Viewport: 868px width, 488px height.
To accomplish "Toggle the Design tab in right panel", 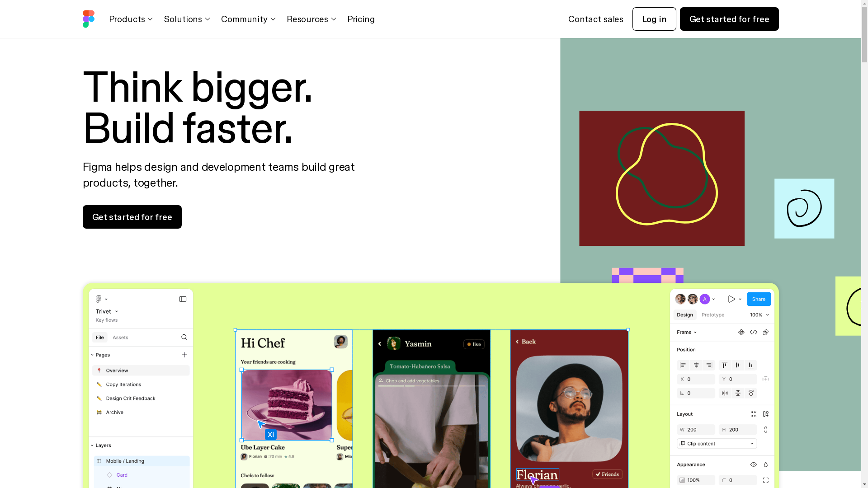I will [x=685, y=314].
